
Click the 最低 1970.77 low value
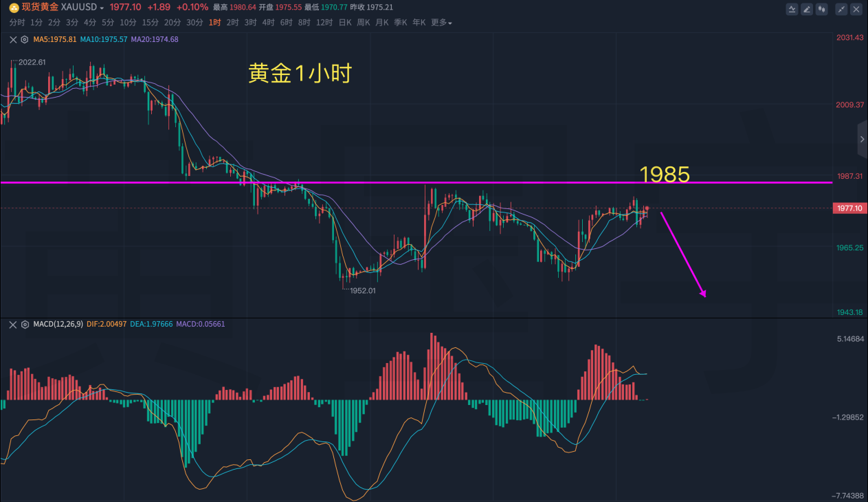point(325,7)
